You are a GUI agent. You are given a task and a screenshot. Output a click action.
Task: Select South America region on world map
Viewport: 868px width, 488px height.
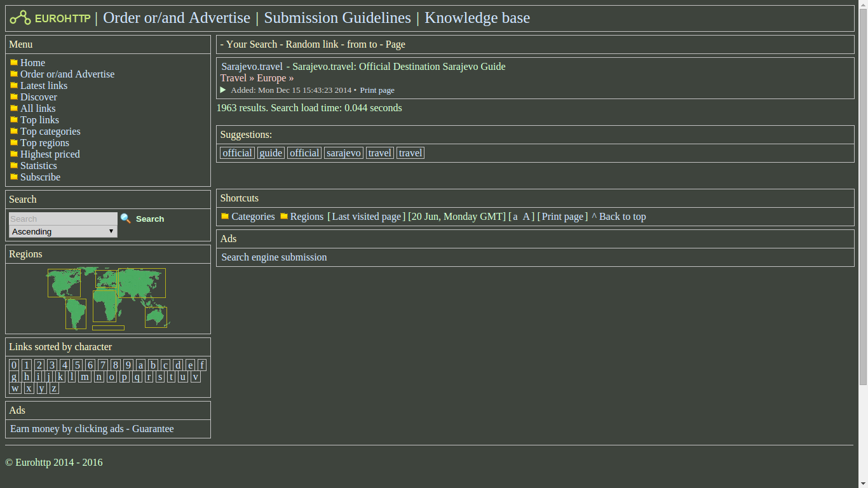pos(76,314)
